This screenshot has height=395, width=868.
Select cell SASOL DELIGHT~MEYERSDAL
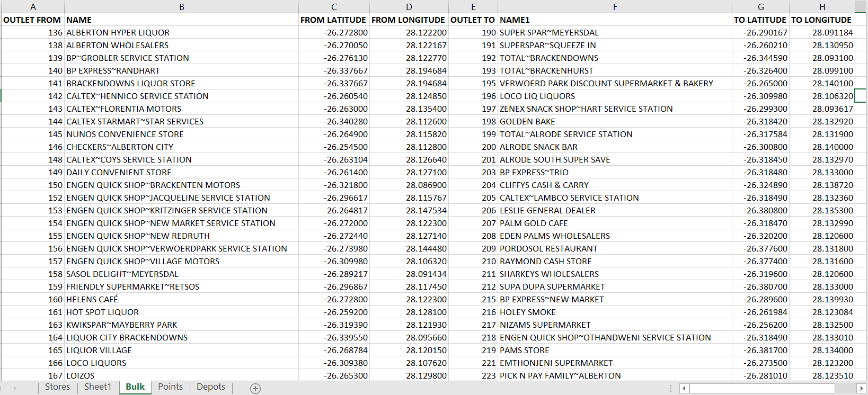(182, 274)
